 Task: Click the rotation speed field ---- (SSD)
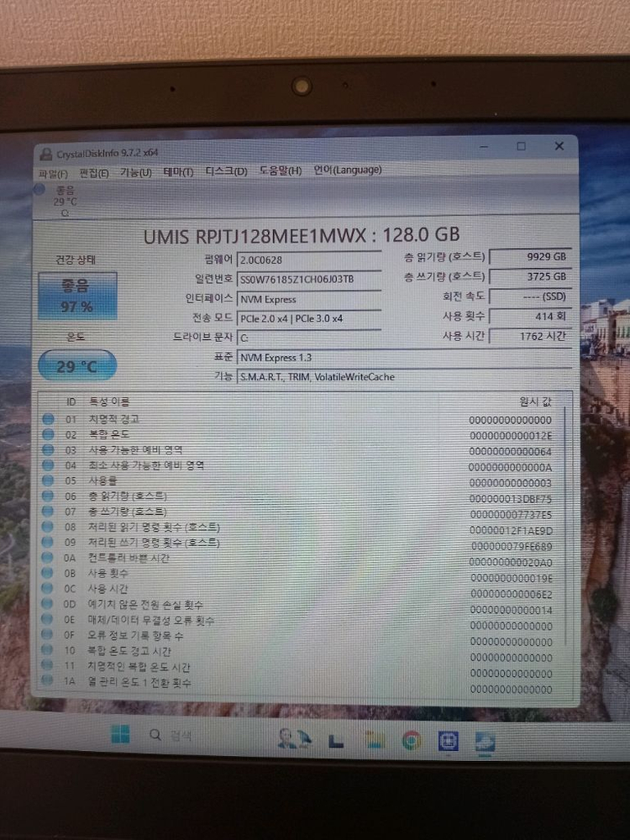click(531, 297)
